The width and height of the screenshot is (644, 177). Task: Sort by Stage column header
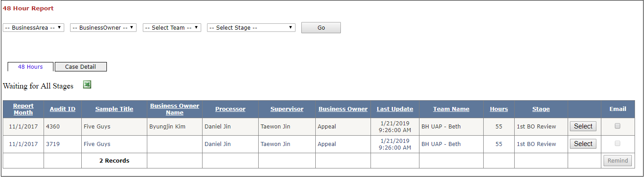pyautogui.click(x=541, y=109)
